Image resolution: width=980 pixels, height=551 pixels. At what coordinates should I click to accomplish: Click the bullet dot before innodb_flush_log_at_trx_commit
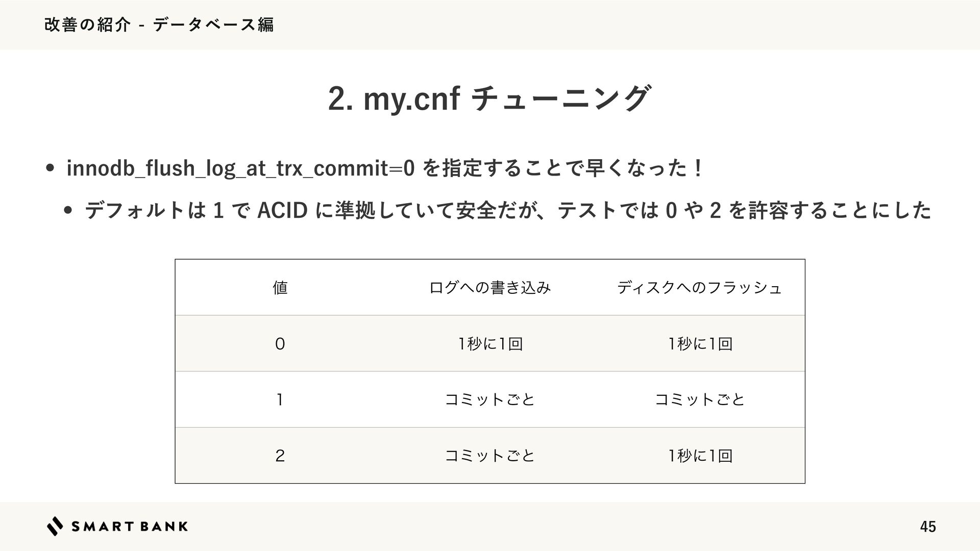coord(50,169)
